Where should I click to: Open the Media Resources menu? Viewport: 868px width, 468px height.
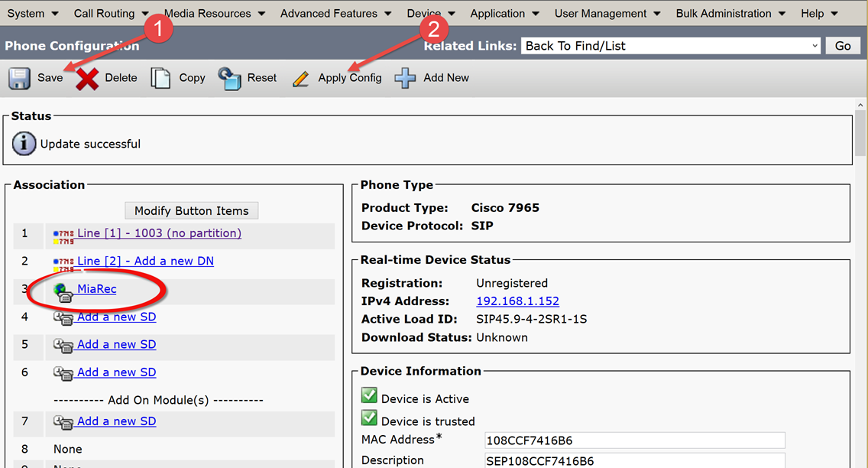point(215,13)
